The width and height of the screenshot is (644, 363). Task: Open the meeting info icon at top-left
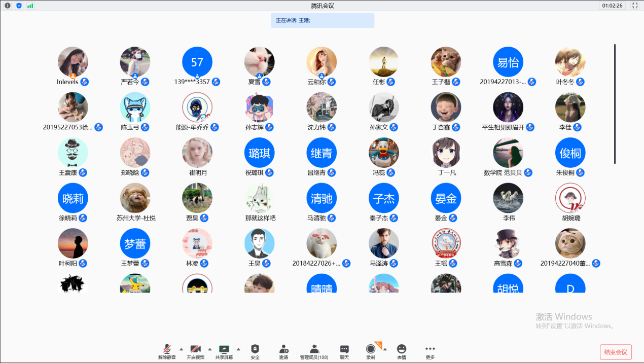coord(8,6)
